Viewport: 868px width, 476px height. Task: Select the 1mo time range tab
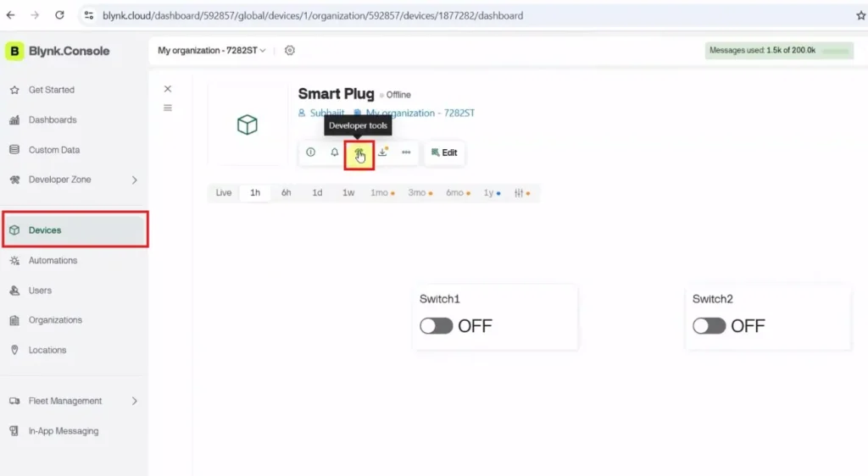(382, 193)
